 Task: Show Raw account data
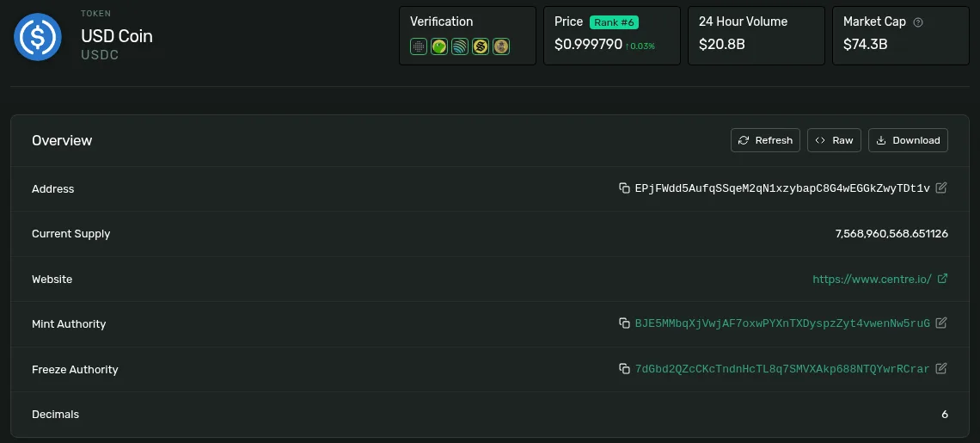pyautogui.click(x=835, y=140)
